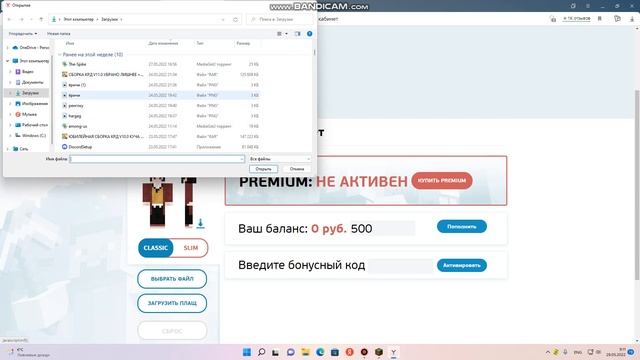Download the skin via the arrow icon
Image resolution: width=640 pixels, height=360 pixels.
tap(200, 223)
